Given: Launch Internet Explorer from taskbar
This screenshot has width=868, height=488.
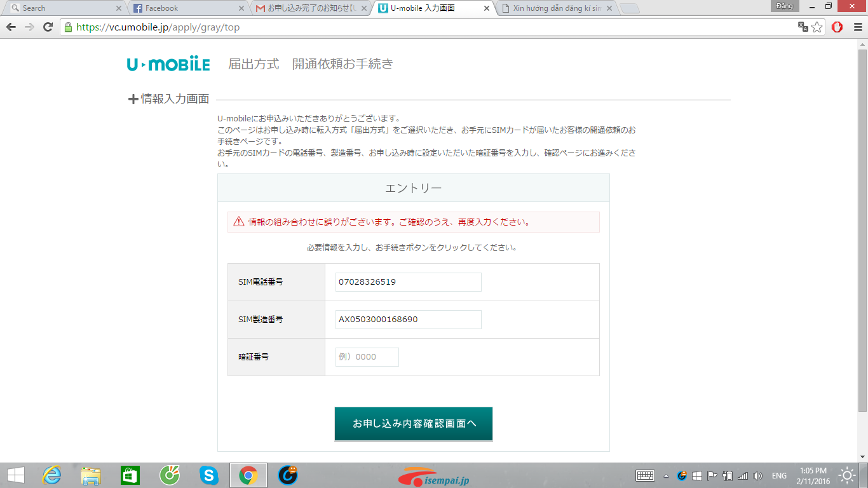Looking at the screenshot, I should pyautogui.click(x=52, y=475).
